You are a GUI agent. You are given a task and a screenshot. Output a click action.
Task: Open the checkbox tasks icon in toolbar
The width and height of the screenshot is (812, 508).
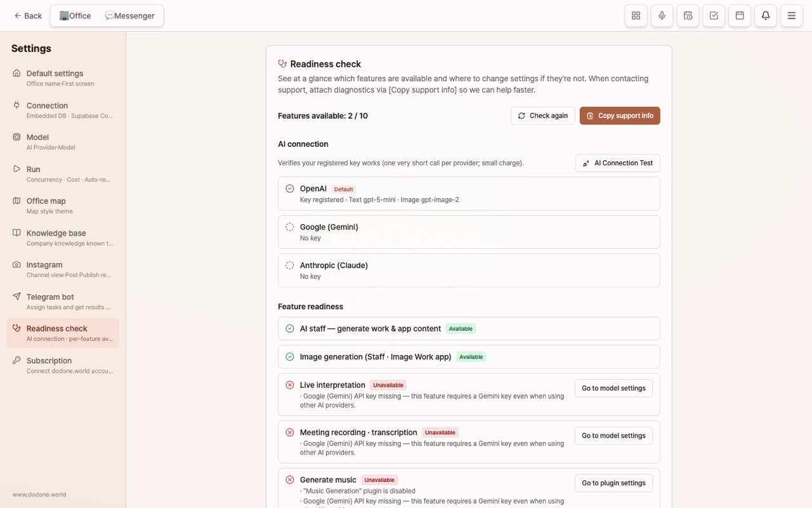[x=714, y=16]
